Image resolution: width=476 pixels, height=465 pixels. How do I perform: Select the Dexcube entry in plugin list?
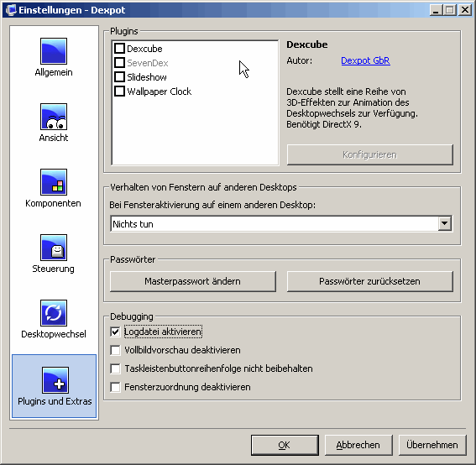click(x=144, y=49)
